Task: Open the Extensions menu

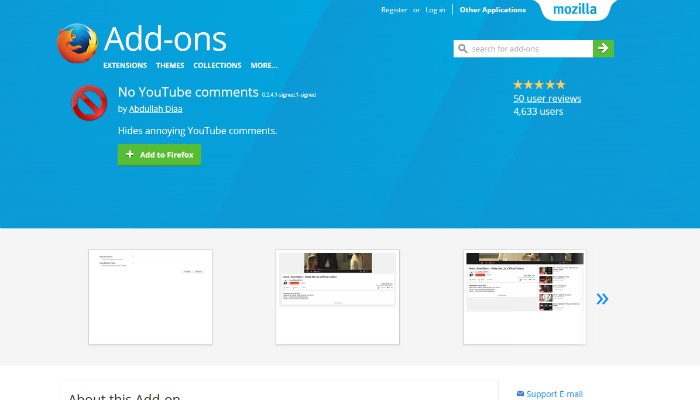Action: (x=125, y=65)
